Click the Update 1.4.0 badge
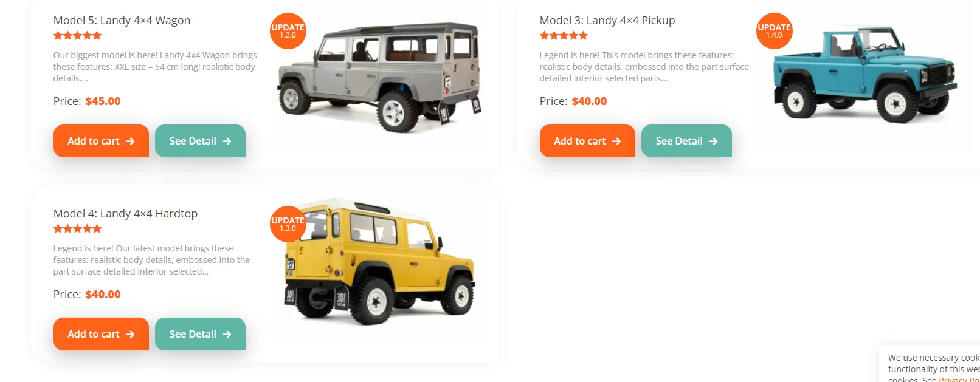 click(775, 31)
